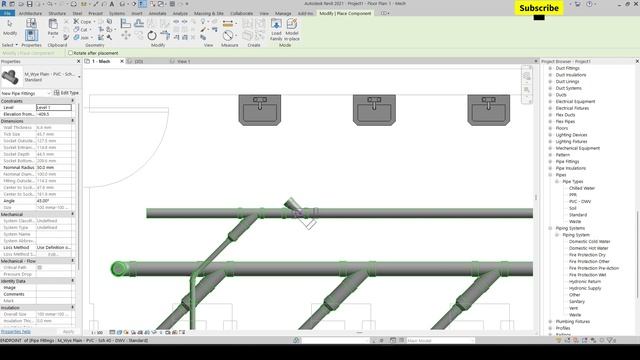Image resolution: width=640 pixels, height=360 pixels.
Task: Click the Level value input field
Action: 53,107
